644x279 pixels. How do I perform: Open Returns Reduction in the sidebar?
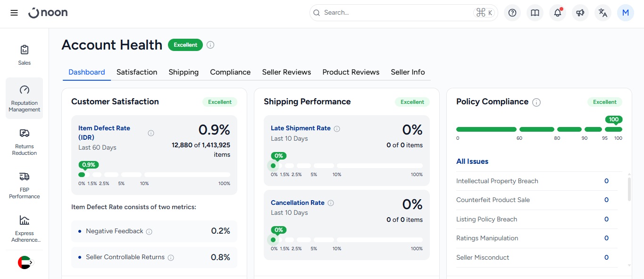(25, 142)
